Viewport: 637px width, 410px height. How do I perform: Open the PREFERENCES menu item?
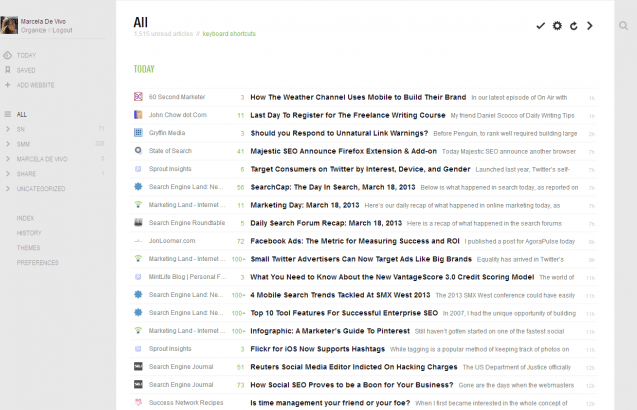click(x=37, y=262)
